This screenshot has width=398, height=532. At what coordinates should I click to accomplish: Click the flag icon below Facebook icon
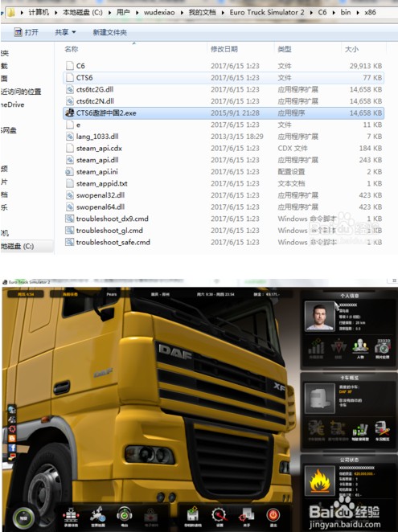[x=12, y=457]
